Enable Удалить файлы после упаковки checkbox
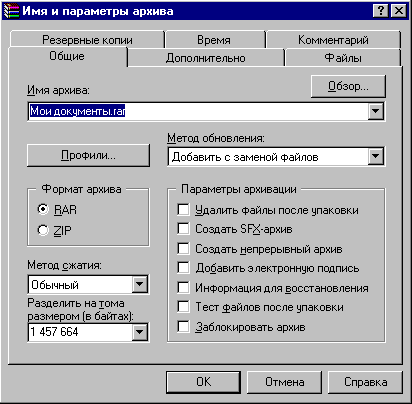The image size is (412, 404). pos(183,210)
